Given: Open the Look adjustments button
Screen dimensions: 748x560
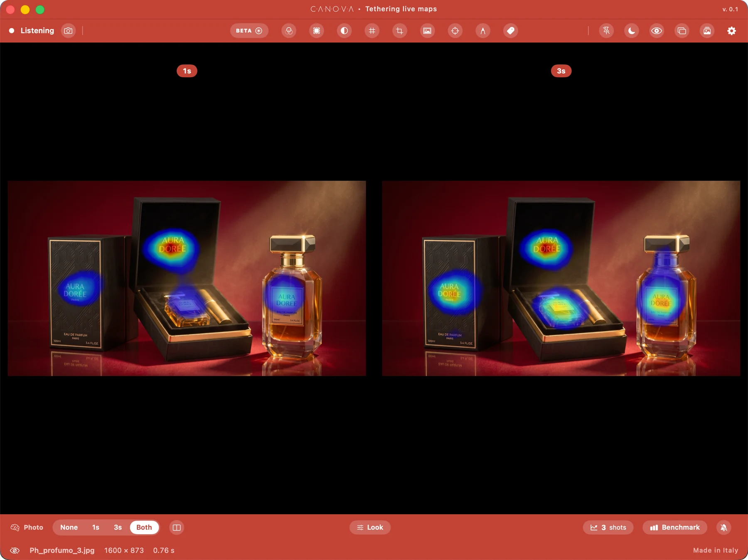Looking at the screenshot, I should (x=370, y=527).
